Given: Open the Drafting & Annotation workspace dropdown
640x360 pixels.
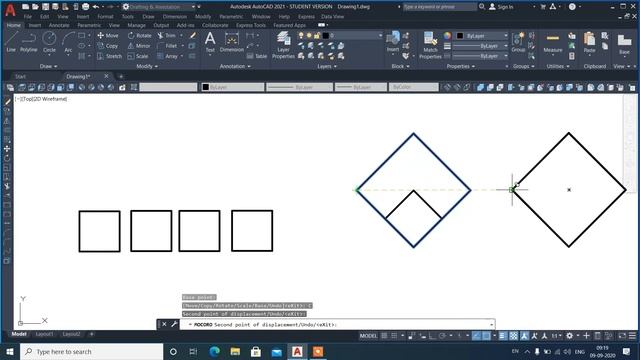Looking at the screenshot, I should (193, 7).
